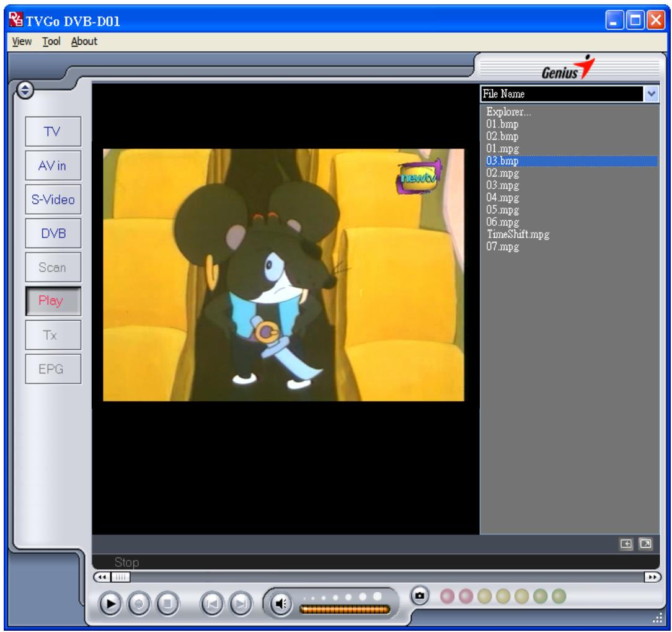Capture a snapshot with camera icon

tap(420, 595)
